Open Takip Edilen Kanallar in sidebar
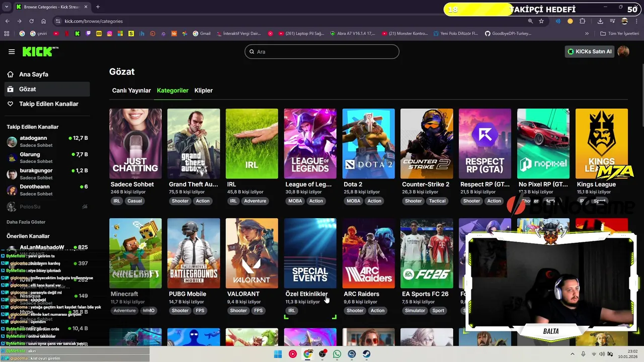644x362 pixels. coord(48,104)
